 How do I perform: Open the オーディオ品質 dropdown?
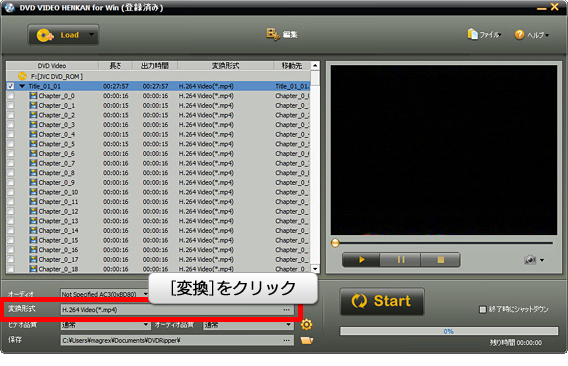click(x=248, y=325)
